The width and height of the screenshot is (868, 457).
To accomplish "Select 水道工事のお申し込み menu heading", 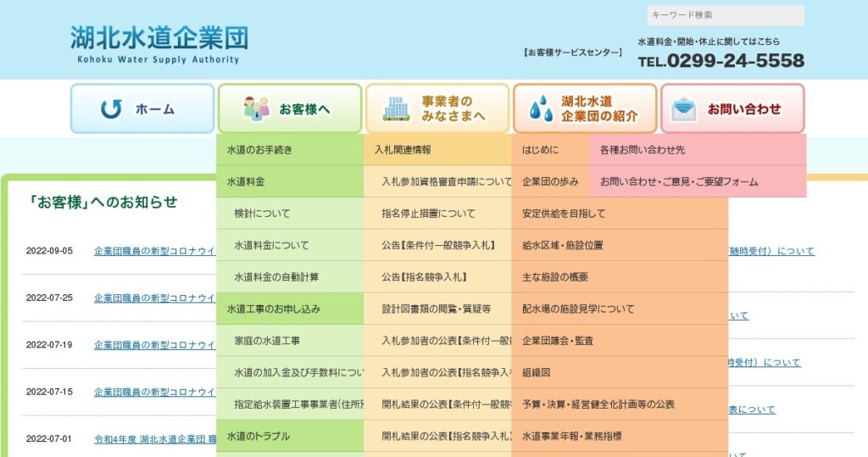I will tap(290, 309).
